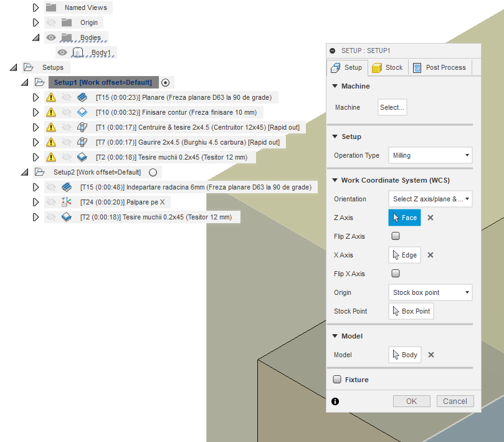Click warning icon on Planare operation
This screenshot has width=504, height=442.
click(x=51, y=97)
